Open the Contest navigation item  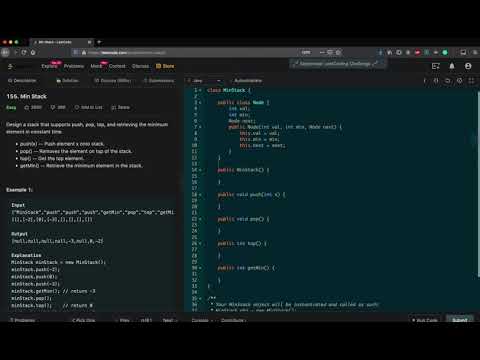[x=117, y=66]
